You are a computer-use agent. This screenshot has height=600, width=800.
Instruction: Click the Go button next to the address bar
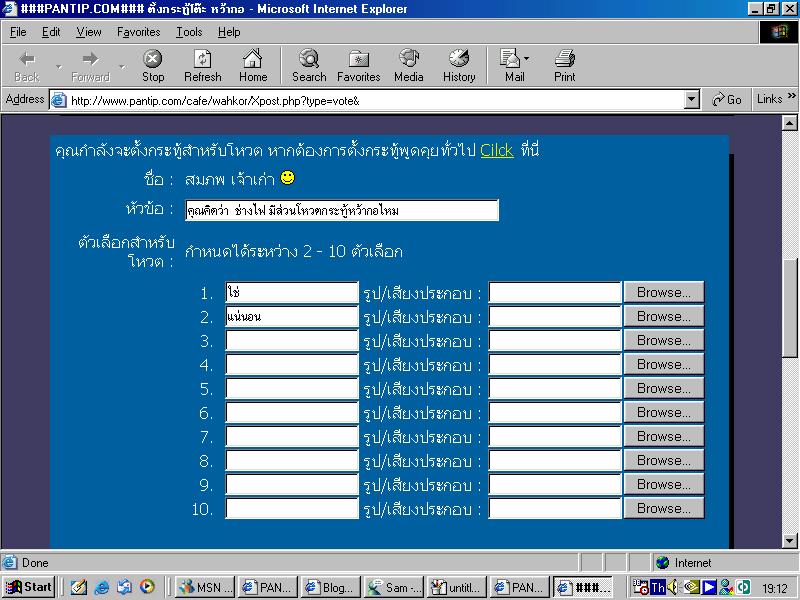(x=727, y=99)
